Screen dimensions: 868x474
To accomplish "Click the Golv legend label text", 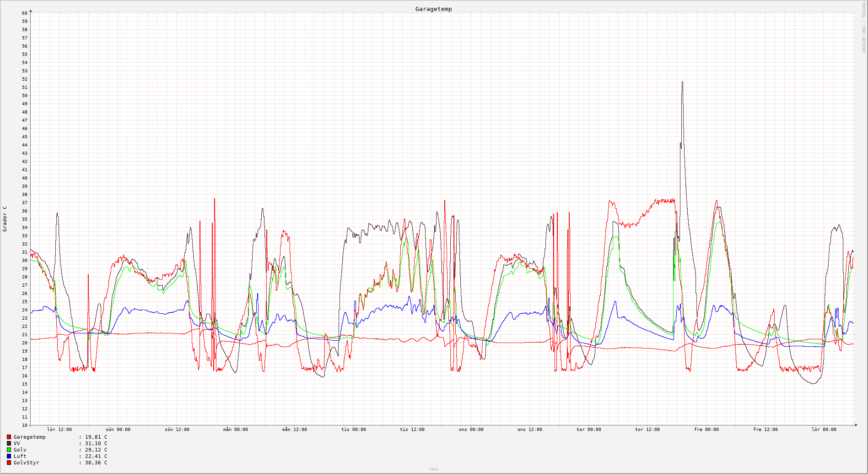I will [x=20, y=450].
